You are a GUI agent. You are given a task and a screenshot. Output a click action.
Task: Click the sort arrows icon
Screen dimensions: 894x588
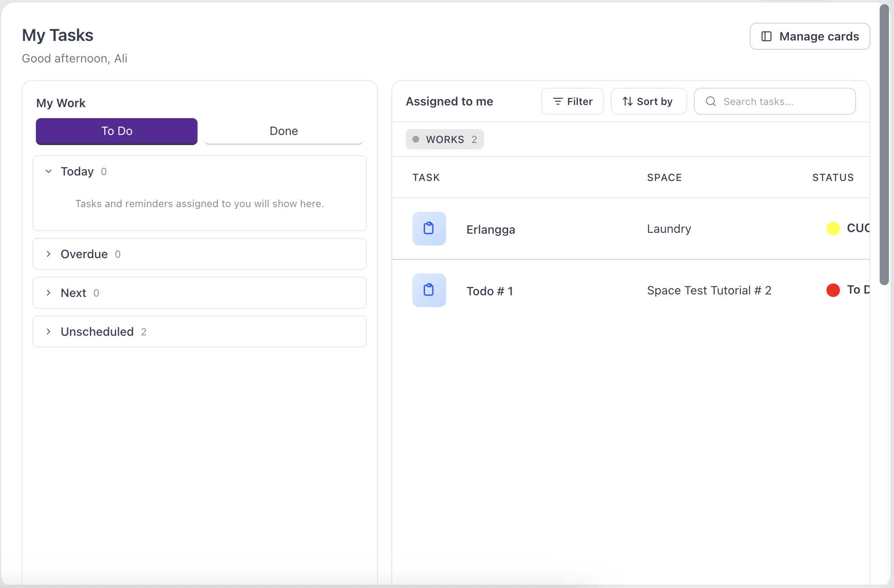(628, 101)
